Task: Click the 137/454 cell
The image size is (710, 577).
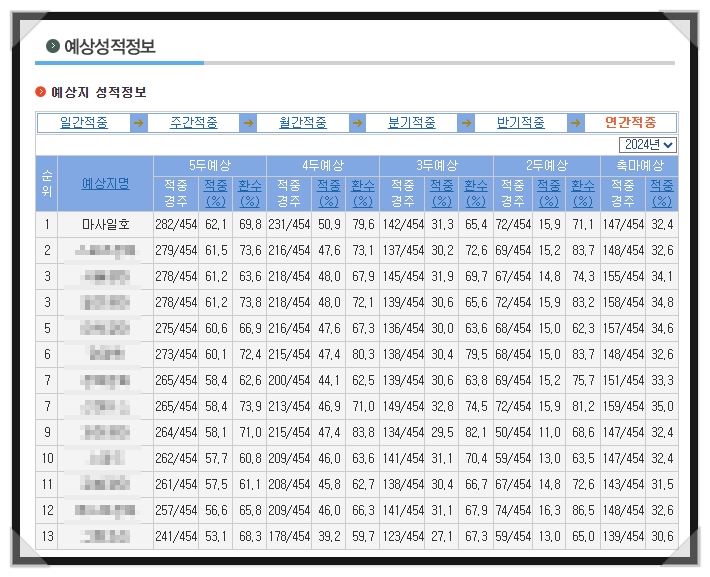Action: click(403, 250)
